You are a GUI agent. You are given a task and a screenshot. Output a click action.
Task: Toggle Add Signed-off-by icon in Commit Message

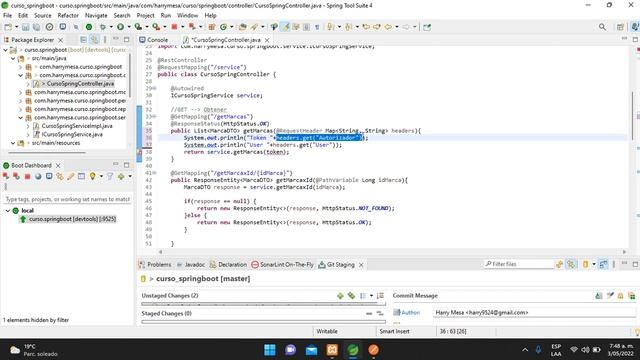point(610,296)
